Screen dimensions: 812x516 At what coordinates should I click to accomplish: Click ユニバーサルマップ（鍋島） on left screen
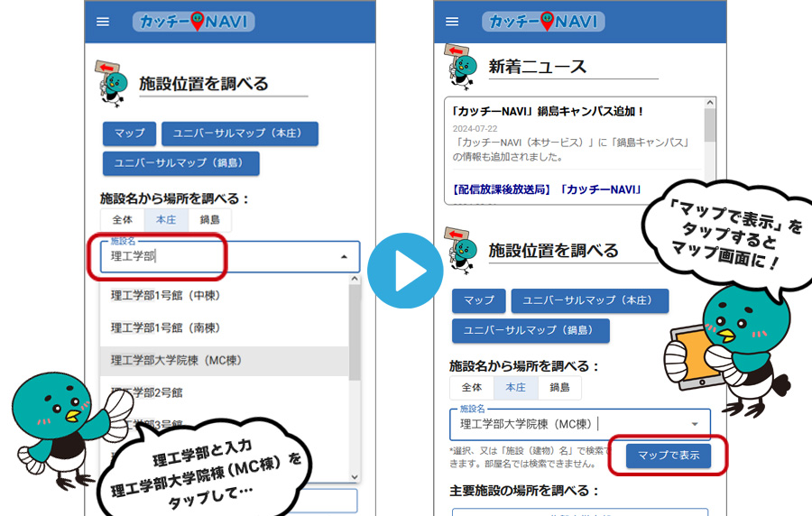coord(181,163)
